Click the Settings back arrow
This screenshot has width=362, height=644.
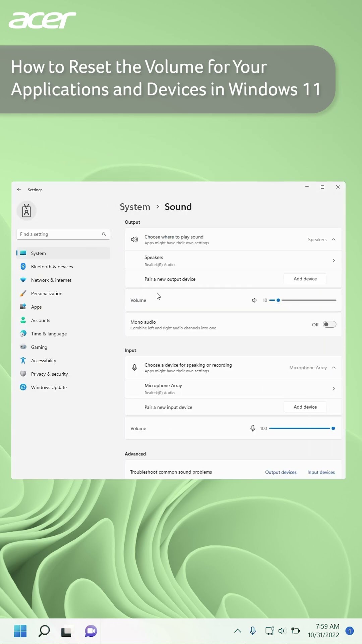19,190
